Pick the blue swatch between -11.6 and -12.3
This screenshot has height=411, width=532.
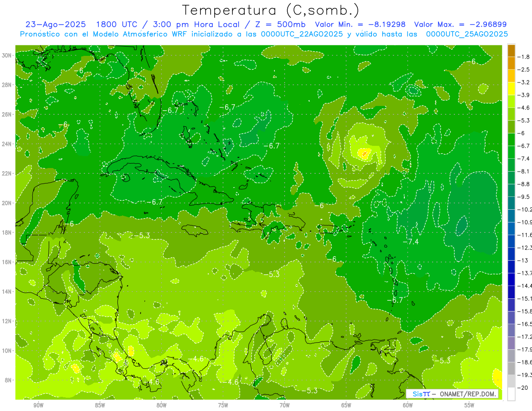click(511, 241)
